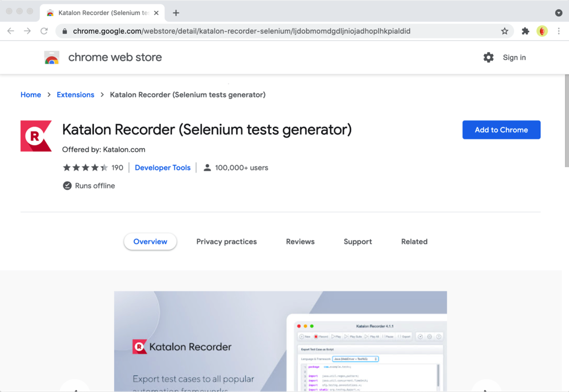Click the address bar URL

tap(241, 31)
